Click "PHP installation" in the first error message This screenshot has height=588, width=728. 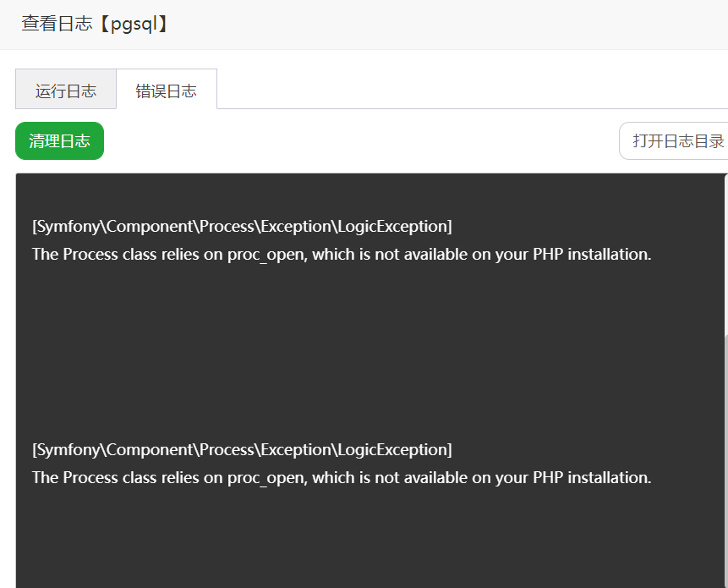coord(591,254)
